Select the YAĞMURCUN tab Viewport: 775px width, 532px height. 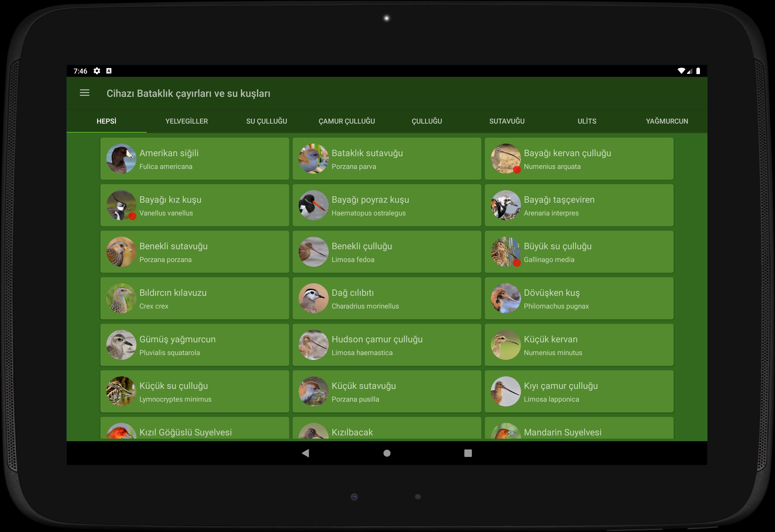point(667,121)
